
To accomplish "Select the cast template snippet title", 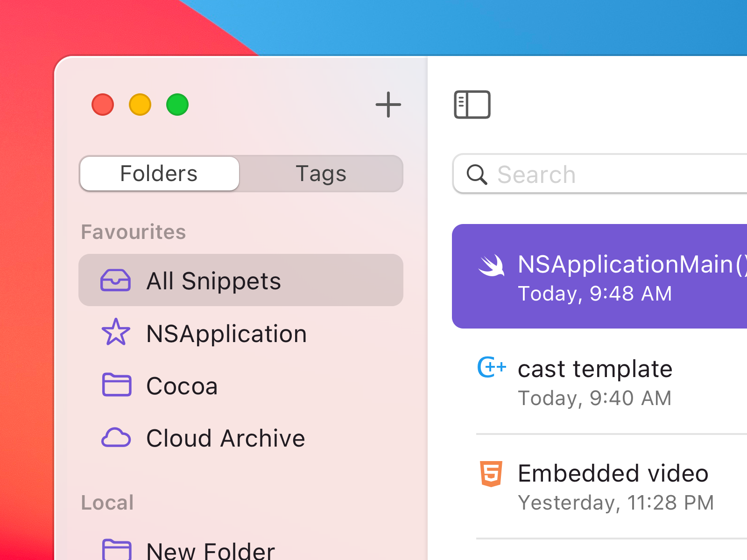I will [595, 369].
